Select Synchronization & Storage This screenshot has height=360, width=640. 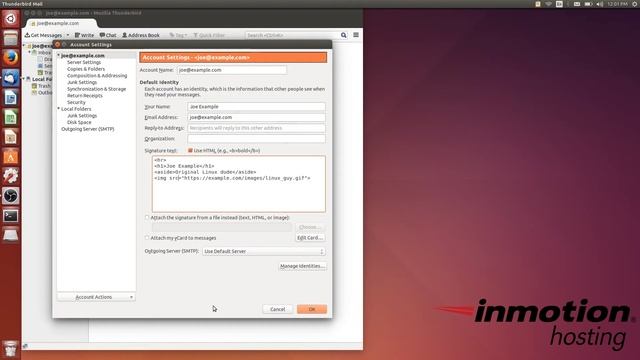pos(96,89)
